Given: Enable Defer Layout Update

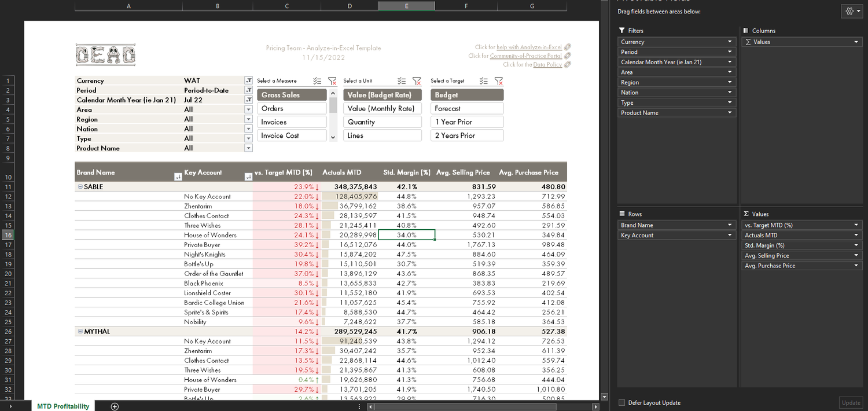Looking at the screenshot, I should [x=621, y=402].
